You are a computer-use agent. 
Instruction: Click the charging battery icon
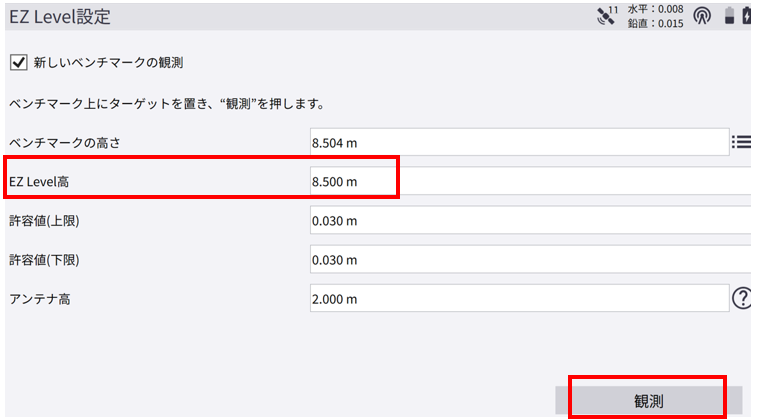point(748,17)
